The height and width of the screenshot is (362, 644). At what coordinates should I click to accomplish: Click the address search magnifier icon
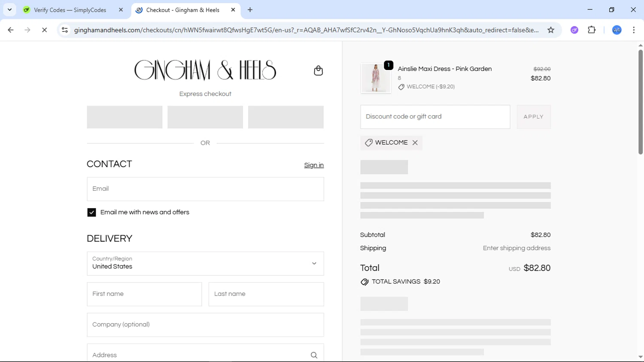314,355
